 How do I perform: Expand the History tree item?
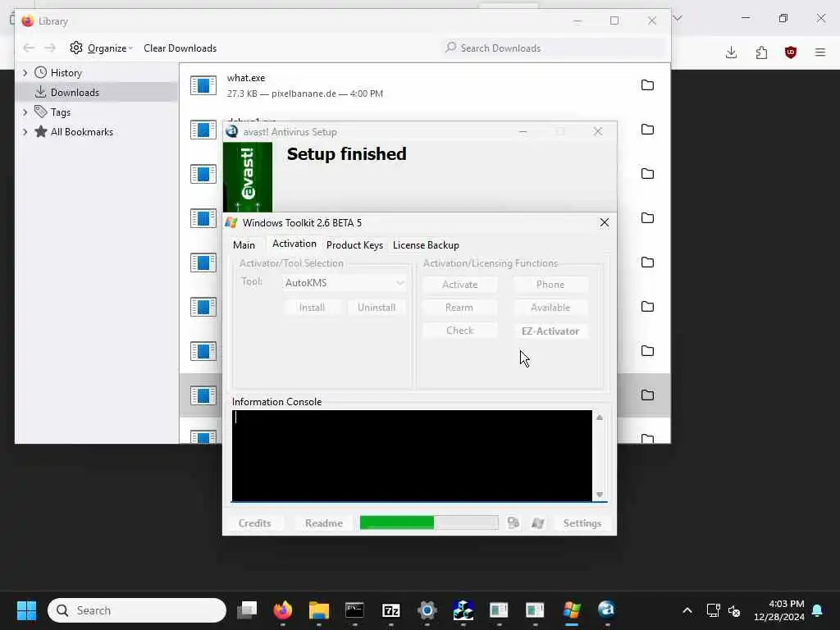[x=25, y=72]
